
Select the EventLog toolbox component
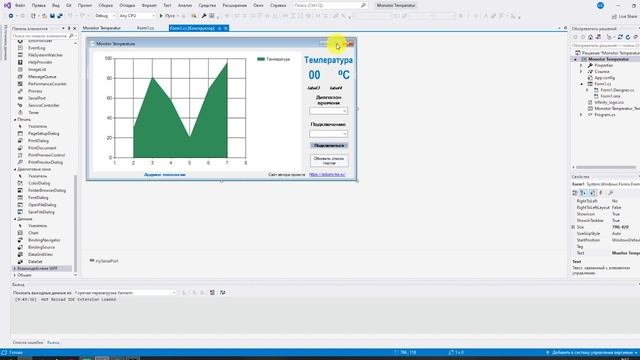point(36,48)
